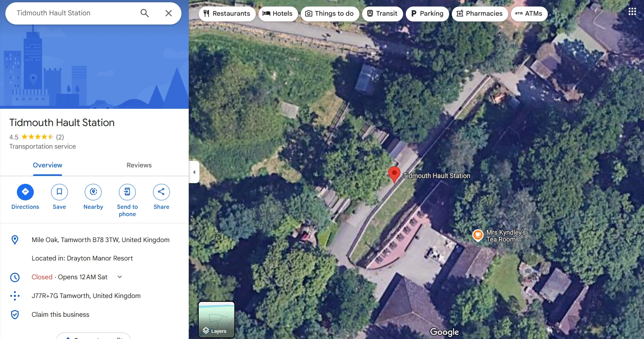
Task: Send this place to phone
Action: tap(127, 192)
